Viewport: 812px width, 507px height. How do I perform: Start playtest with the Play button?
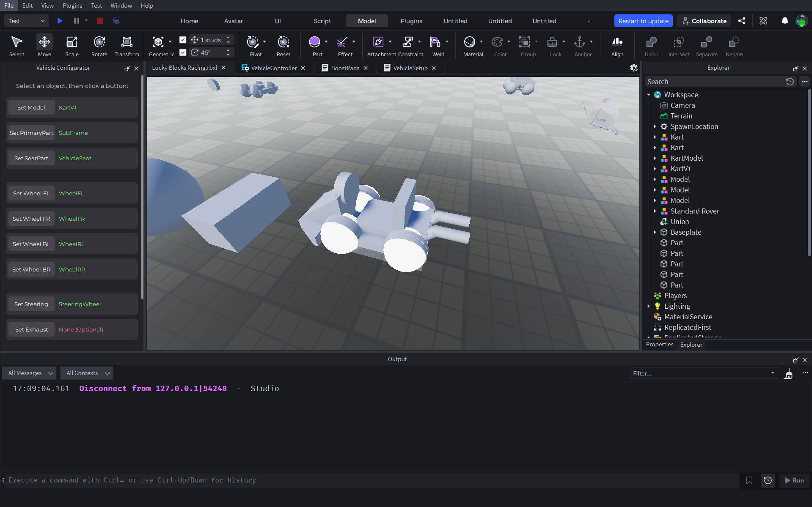pyautogui.click(x=60, y=21)
